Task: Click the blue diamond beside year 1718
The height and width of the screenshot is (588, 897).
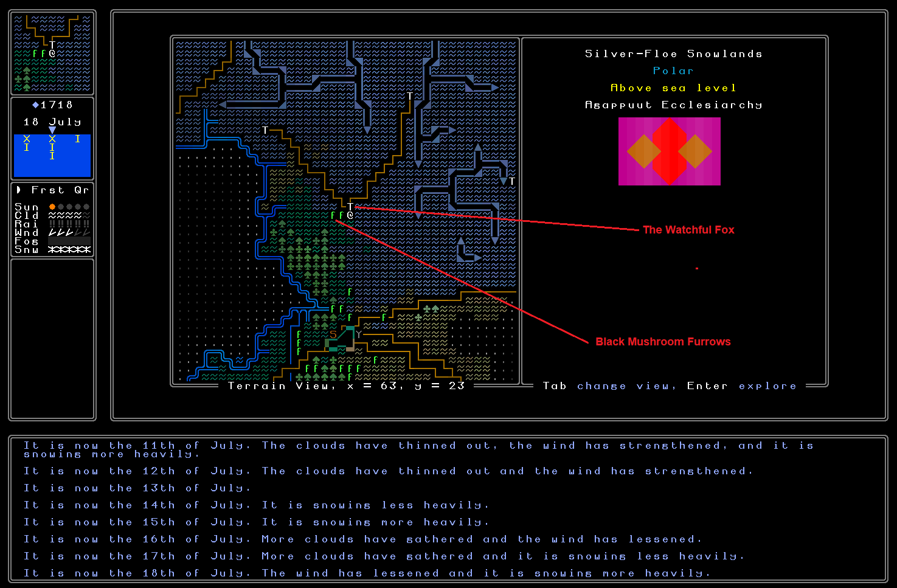Action: (x=35, y=105)
